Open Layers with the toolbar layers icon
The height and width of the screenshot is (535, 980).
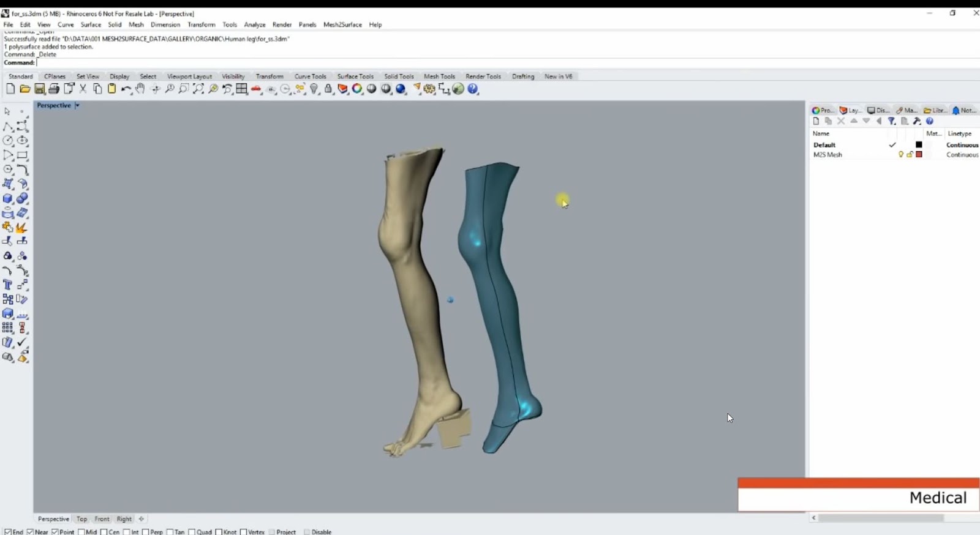click(x=342, y=89)
